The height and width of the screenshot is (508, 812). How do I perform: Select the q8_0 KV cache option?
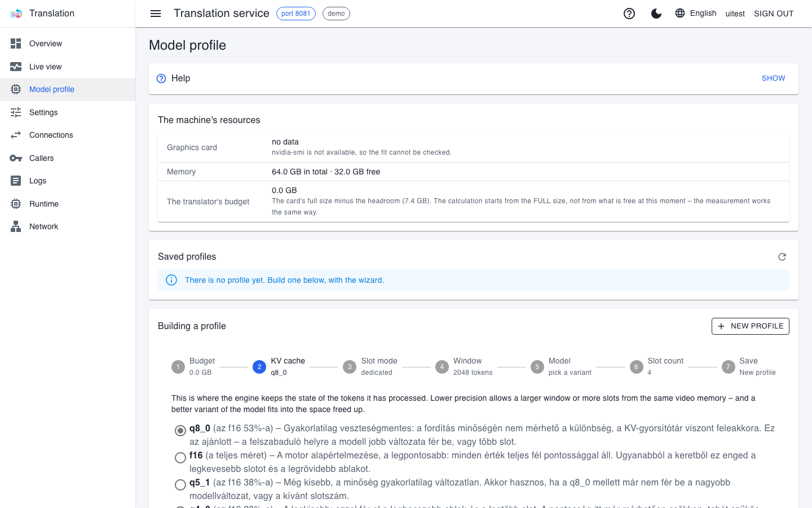(x=180, y=431)
